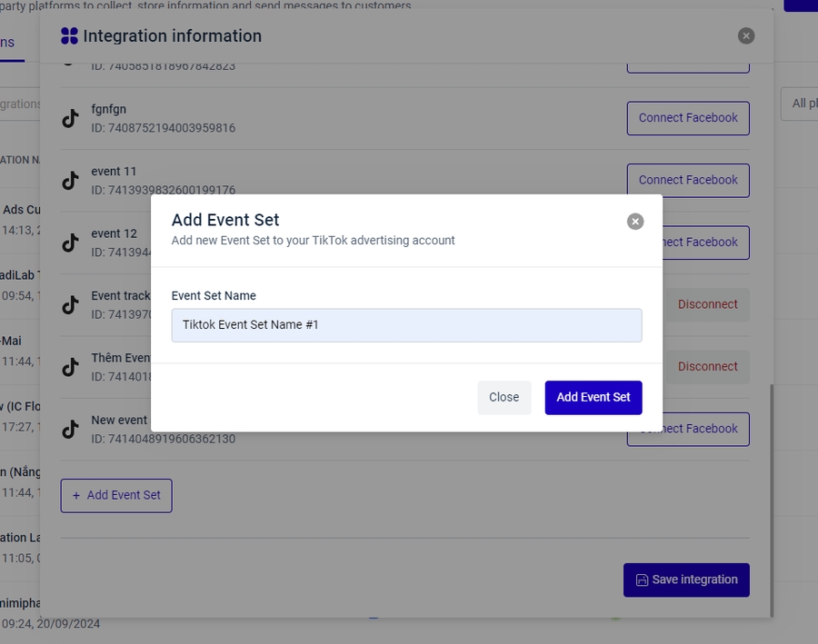
Task: Disconnect the Thêm Event event set
Action: point(707,366)
